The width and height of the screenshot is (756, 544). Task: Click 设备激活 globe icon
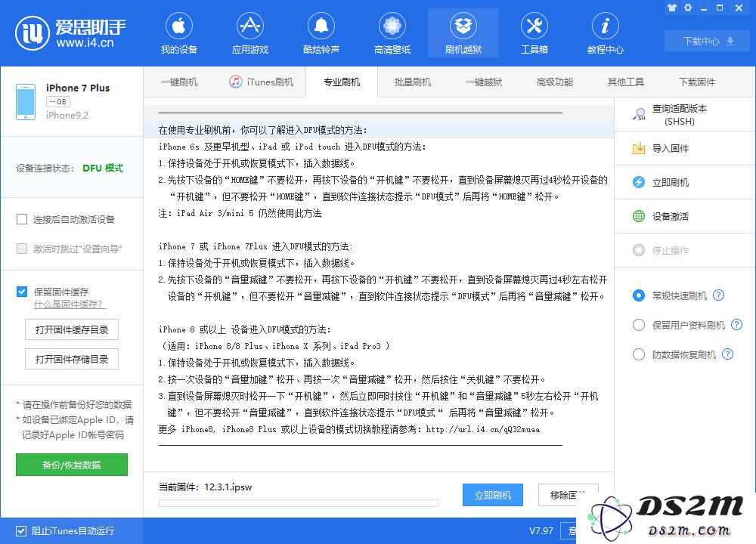(639, 216)
